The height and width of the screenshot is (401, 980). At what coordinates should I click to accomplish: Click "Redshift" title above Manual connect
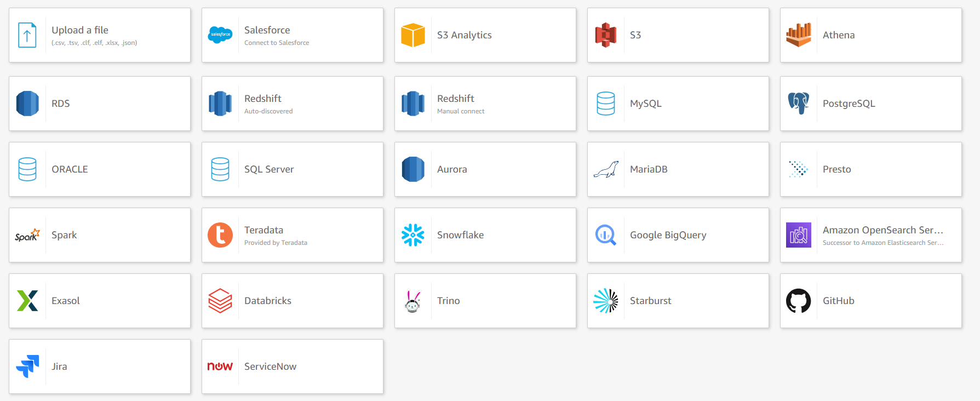click(x=456, y=99)
